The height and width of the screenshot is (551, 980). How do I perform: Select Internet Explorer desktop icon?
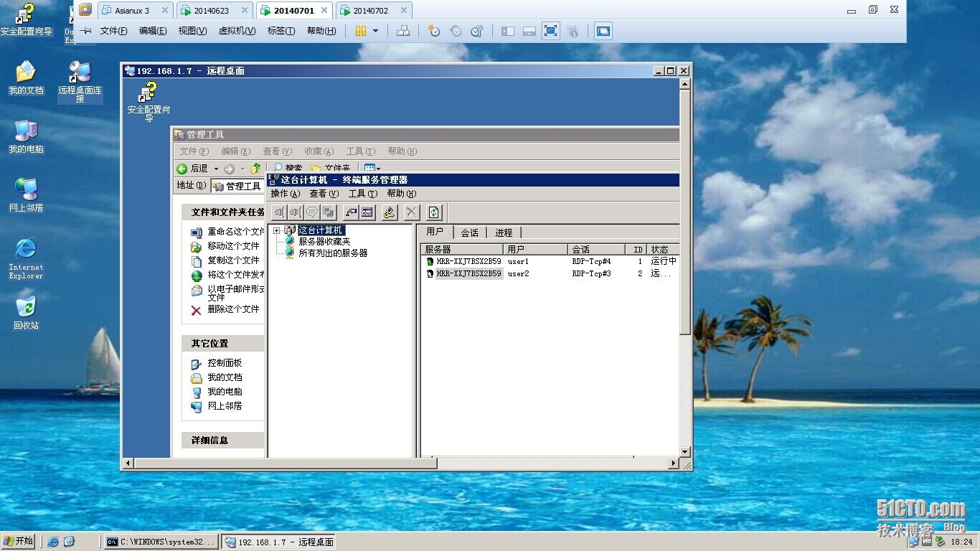click(x=26, y=258)
